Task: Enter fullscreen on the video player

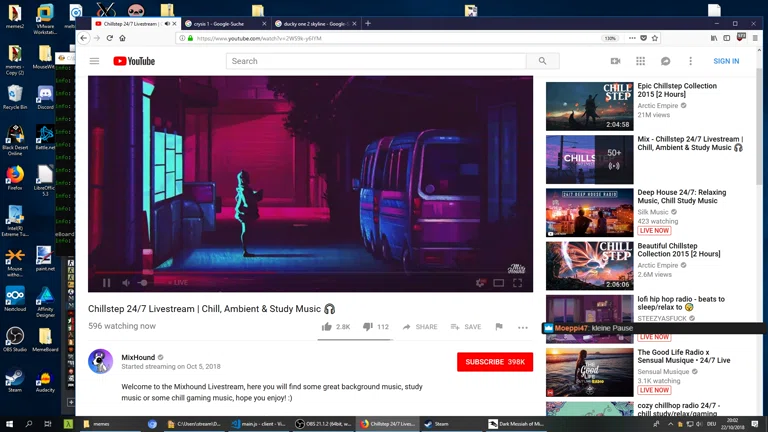Action: (517, 283)
